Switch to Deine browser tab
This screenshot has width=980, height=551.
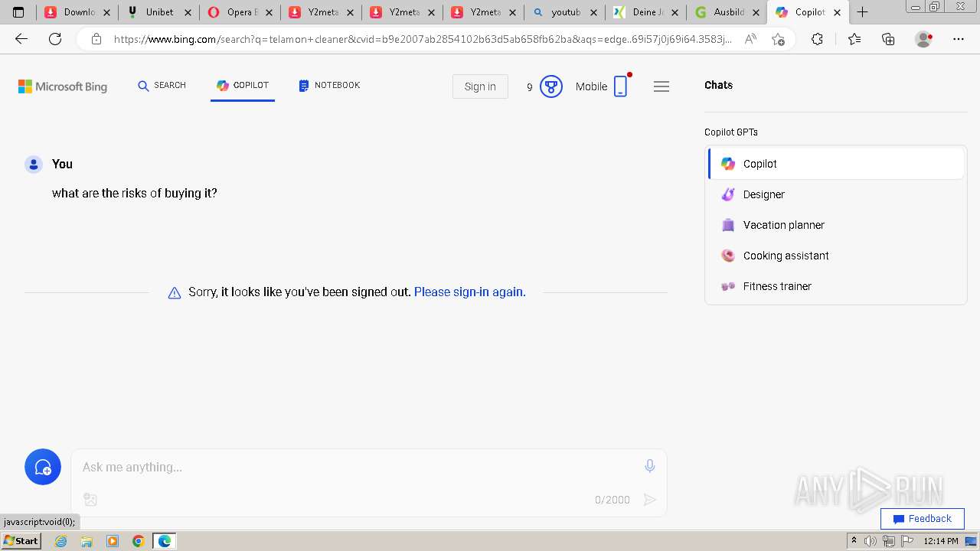[646, 12]
